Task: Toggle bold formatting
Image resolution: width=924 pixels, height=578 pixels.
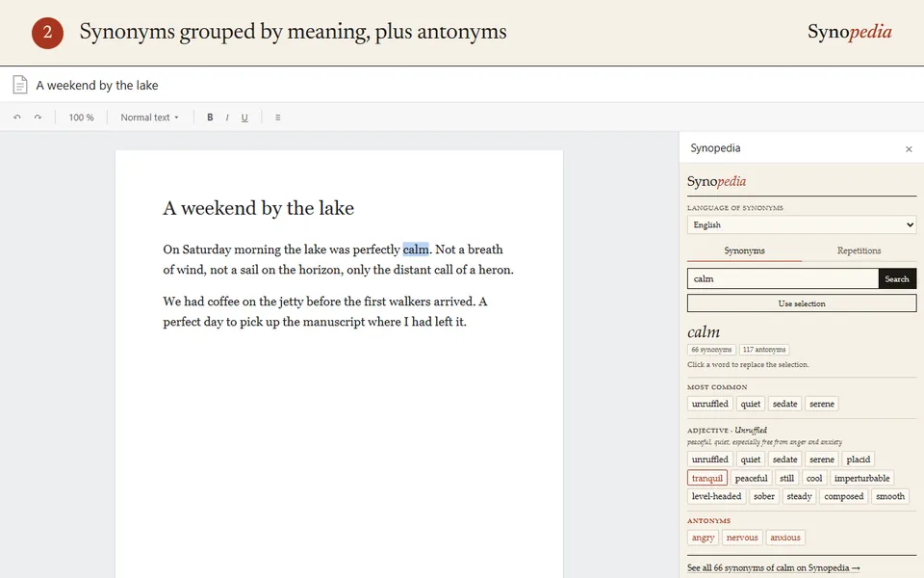Action: tap(210, 118)
